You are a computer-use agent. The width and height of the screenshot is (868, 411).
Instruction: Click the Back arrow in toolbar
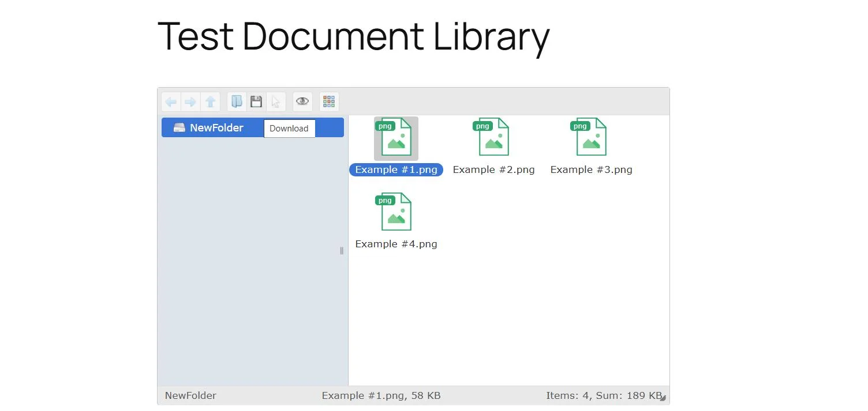[x=171, y=102]
